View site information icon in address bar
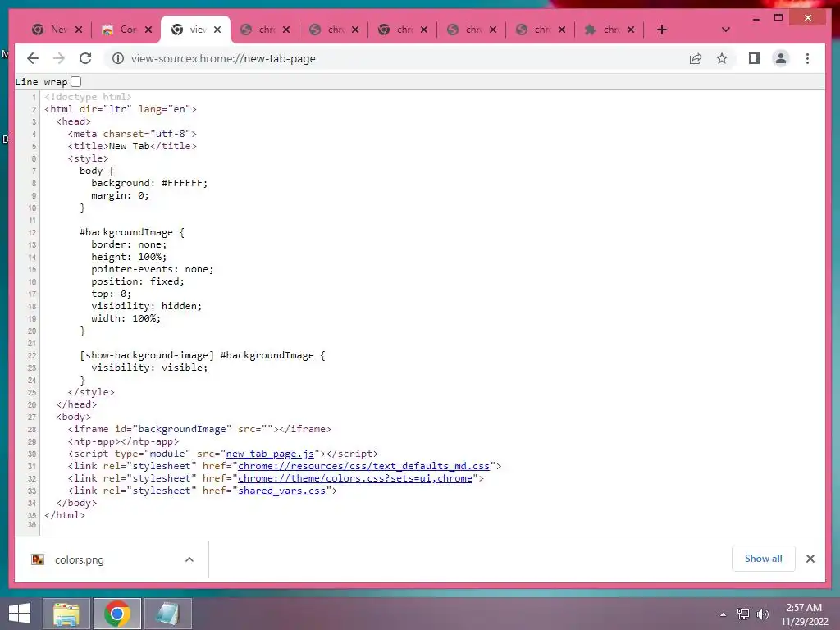The image size is (840, 630). click(x=118, y=58)
